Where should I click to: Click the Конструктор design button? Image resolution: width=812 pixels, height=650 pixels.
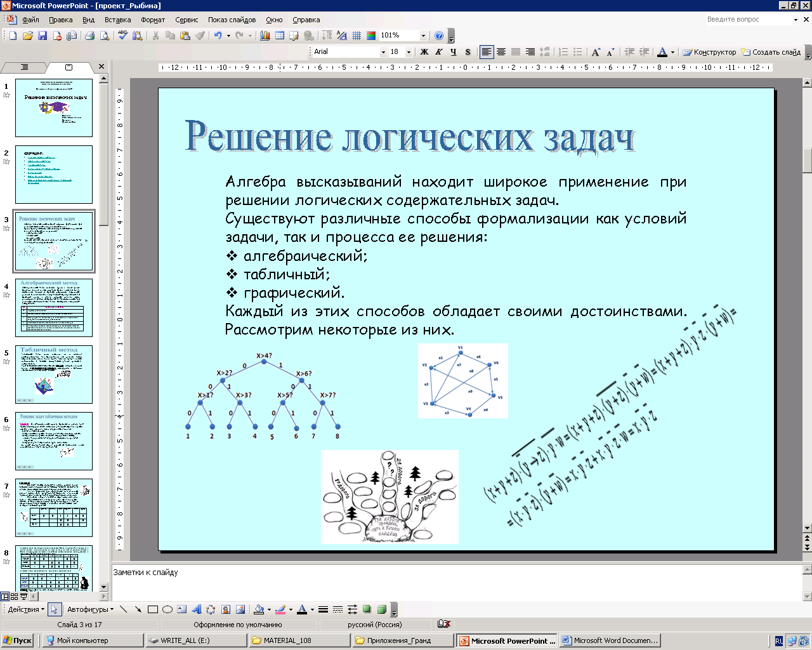(x=709, y=52)
